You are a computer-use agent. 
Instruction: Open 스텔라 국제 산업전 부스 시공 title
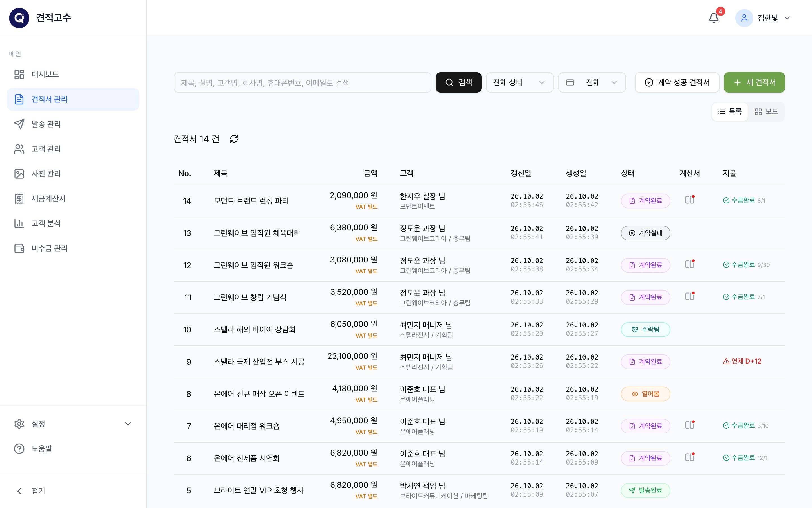point(259,362)
